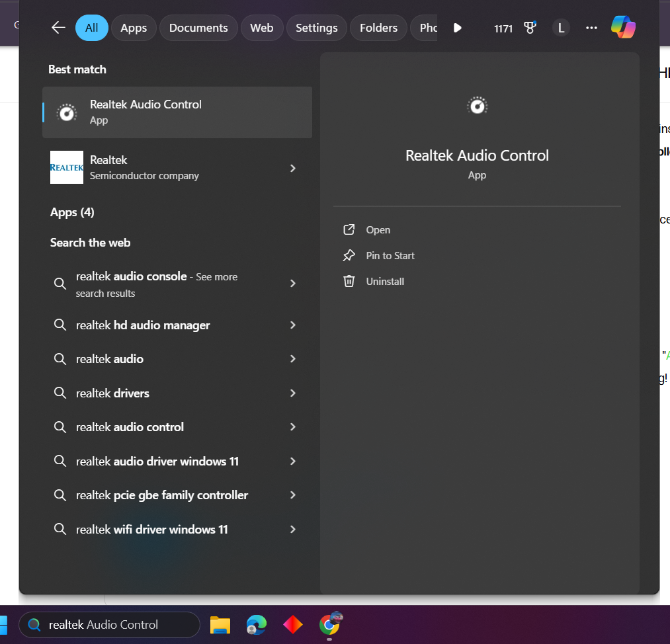Open Realtek Audio Control from Best match
Image resolution: width=670 pixels, height=644 pixels.
(177, 112)
